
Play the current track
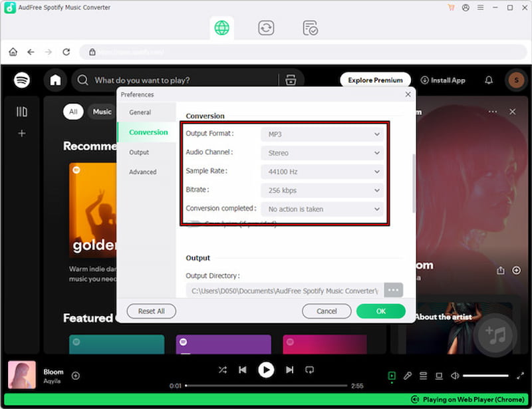266,370
